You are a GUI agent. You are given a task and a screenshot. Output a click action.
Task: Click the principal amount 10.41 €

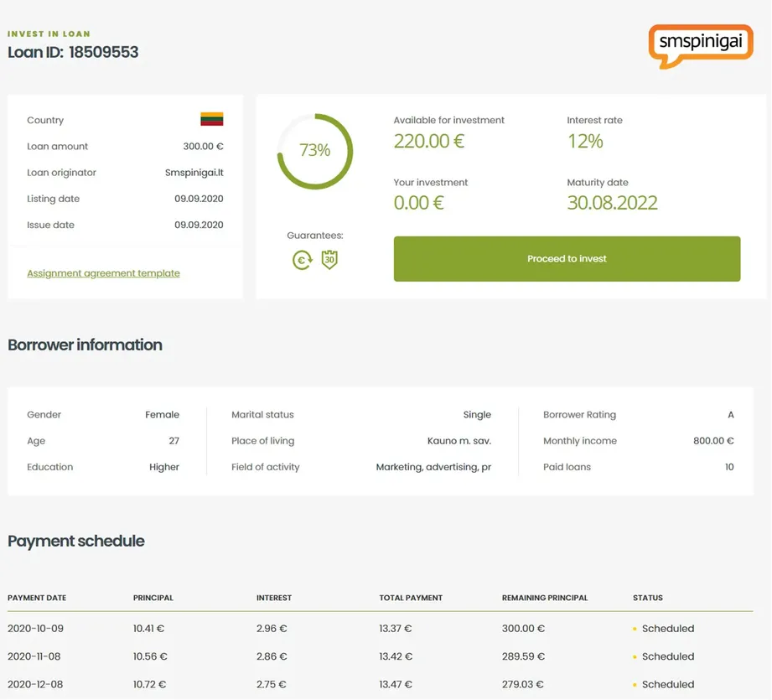pos(148,629)
